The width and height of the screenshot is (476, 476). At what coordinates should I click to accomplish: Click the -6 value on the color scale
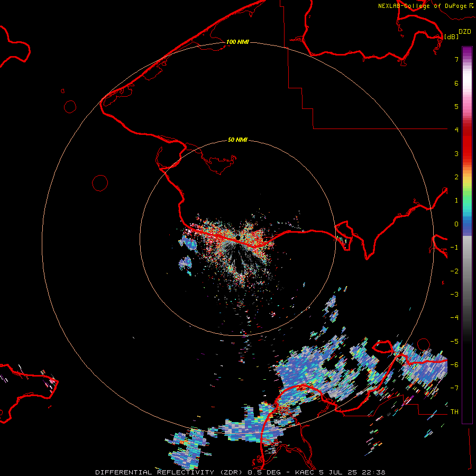point(454,365)
